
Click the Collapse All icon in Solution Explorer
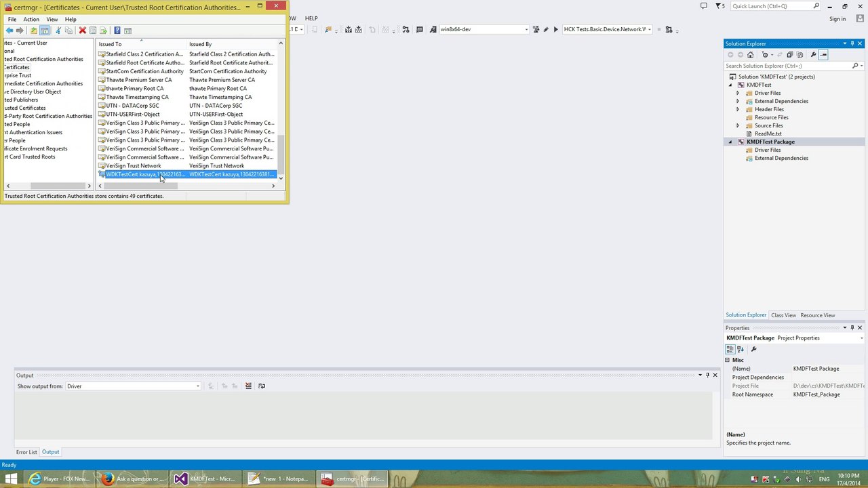(x=789, y=55)
